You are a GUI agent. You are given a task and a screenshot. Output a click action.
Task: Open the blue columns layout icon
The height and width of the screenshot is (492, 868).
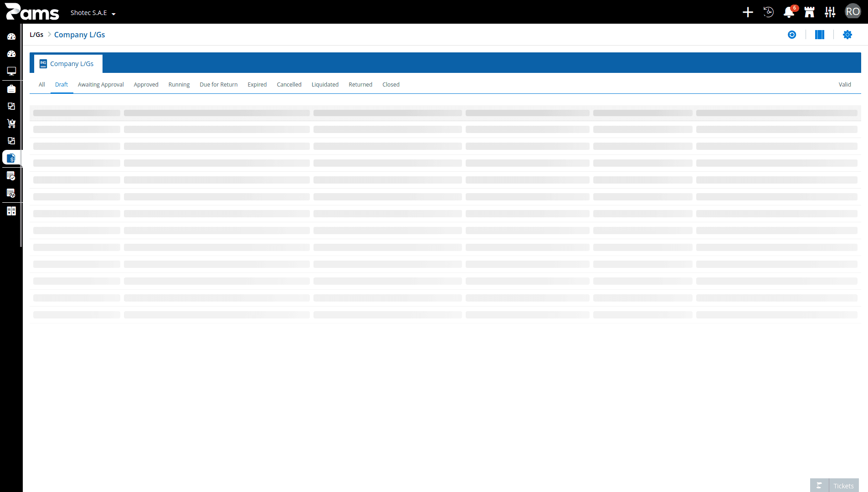[820, 35]
